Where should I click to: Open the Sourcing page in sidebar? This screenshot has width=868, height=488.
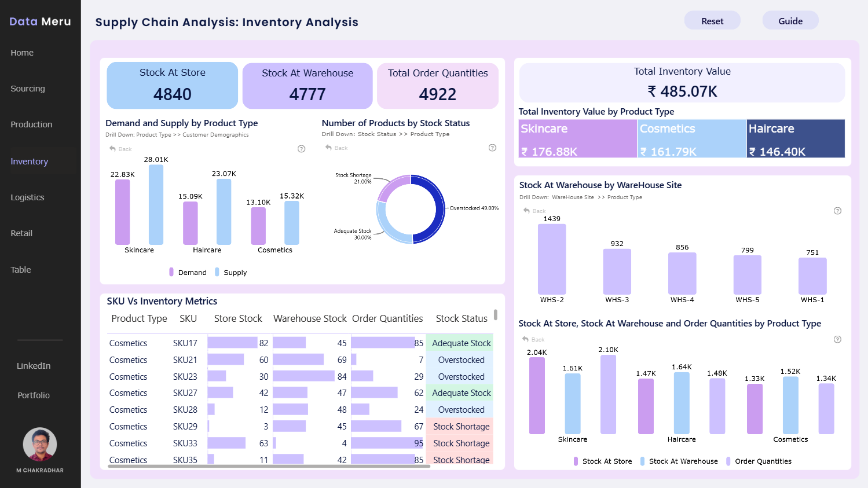tap(28, 89)
